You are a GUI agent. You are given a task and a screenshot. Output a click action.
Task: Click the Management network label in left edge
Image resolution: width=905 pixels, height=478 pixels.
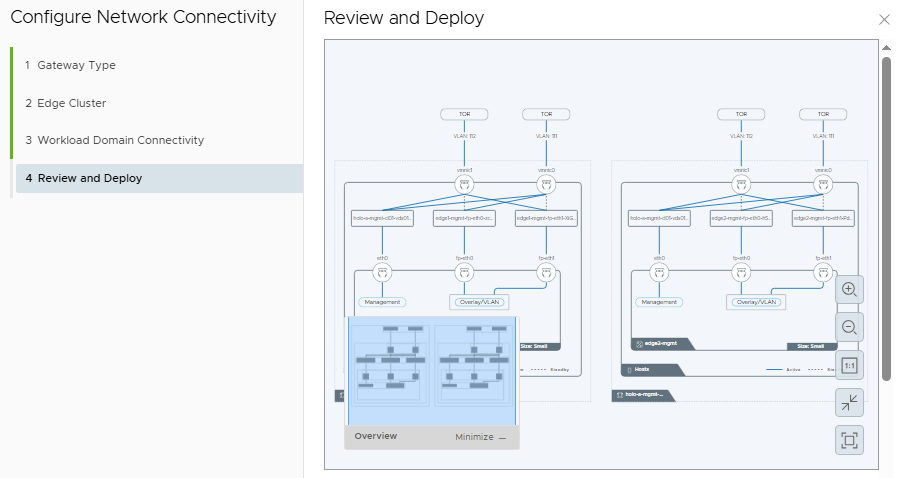pyautogui.click(x=381, y=302)
